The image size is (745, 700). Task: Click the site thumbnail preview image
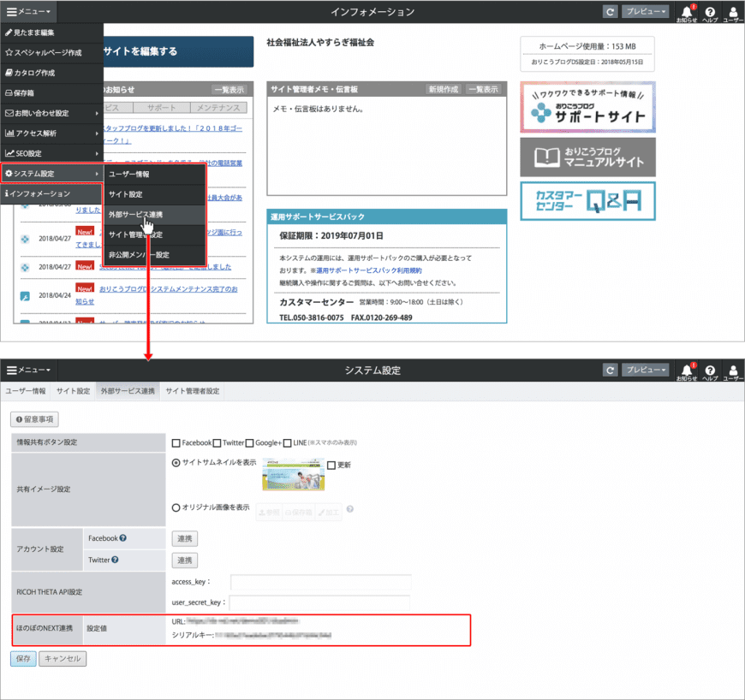tap(293, 475)
